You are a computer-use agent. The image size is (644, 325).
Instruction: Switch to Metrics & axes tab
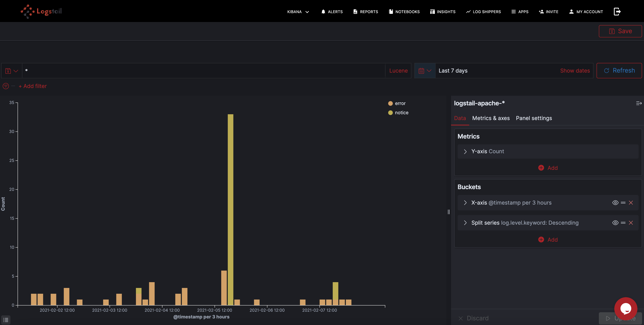point(491,118)
